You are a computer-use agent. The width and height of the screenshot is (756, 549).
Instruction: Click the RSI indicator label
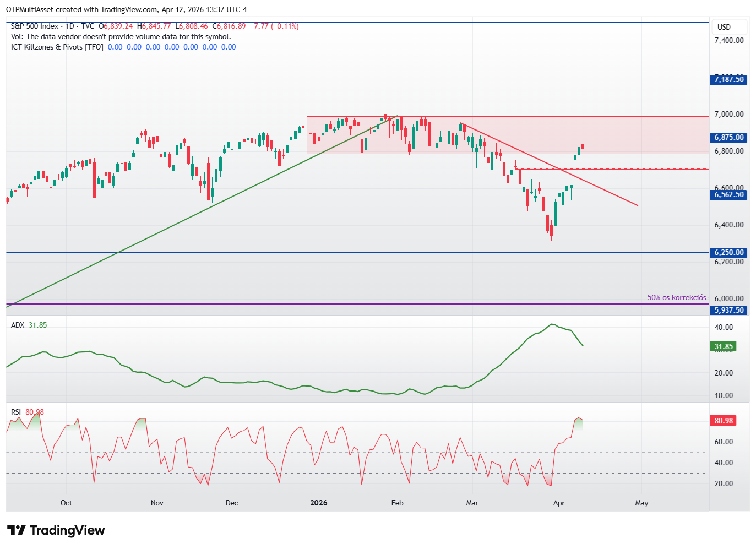16,412
